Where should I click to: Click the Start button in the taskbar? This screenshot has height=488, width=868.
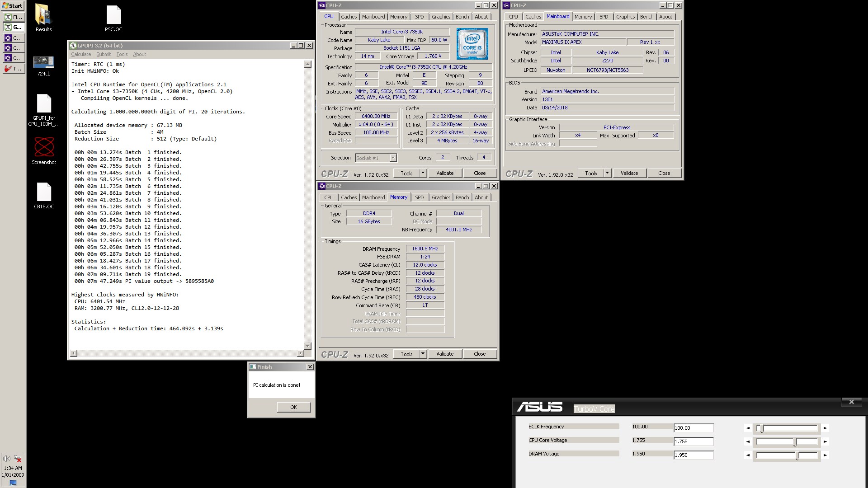13,5
